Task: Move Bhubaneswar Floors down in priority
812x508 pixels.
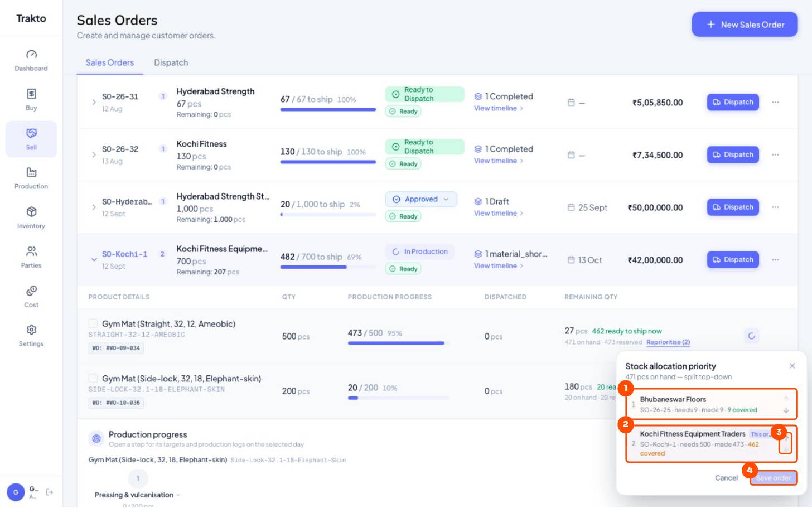Action: click(786, 410)
